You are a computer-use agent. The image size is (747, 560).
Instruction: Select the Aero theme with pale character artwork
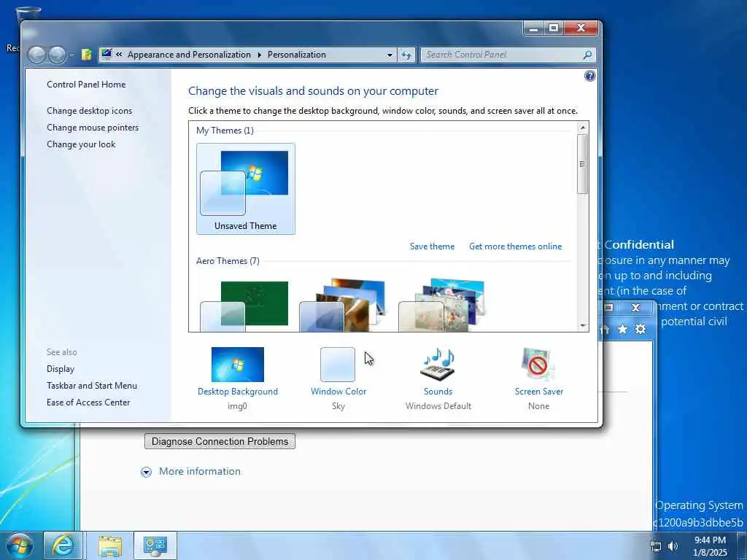click(x=441, y=306)
